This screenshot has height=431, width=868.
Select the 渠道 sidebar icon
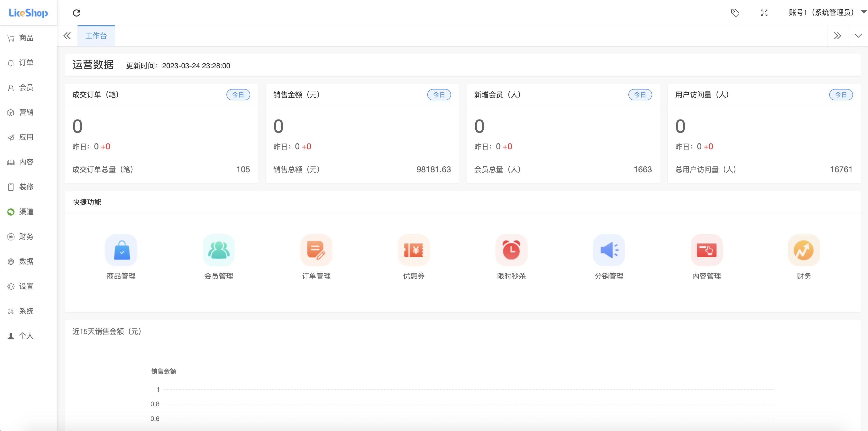coord(11,211)
